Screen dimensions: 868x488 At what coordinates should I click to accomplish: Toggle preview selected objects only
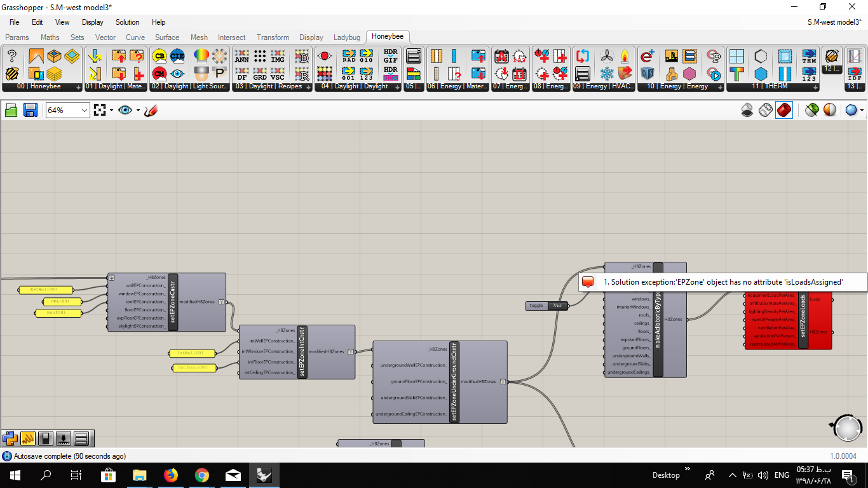811,110
